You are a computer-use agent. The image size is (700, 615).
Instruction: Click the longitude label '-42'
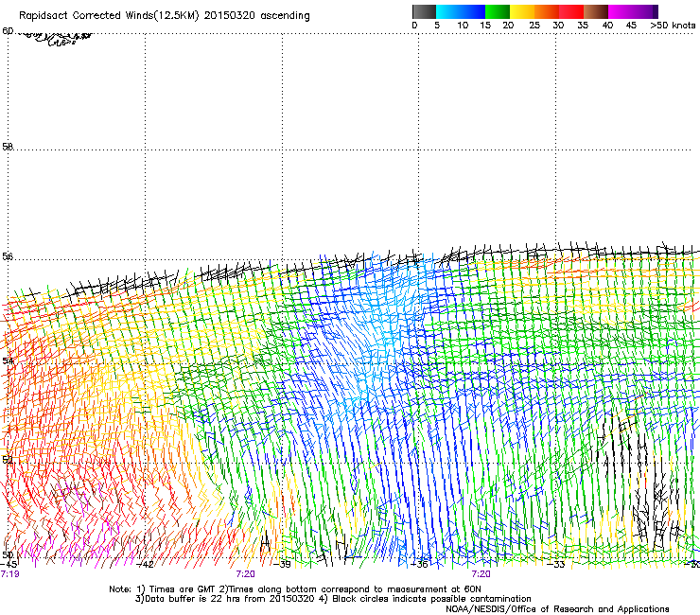tap(145, 564)
